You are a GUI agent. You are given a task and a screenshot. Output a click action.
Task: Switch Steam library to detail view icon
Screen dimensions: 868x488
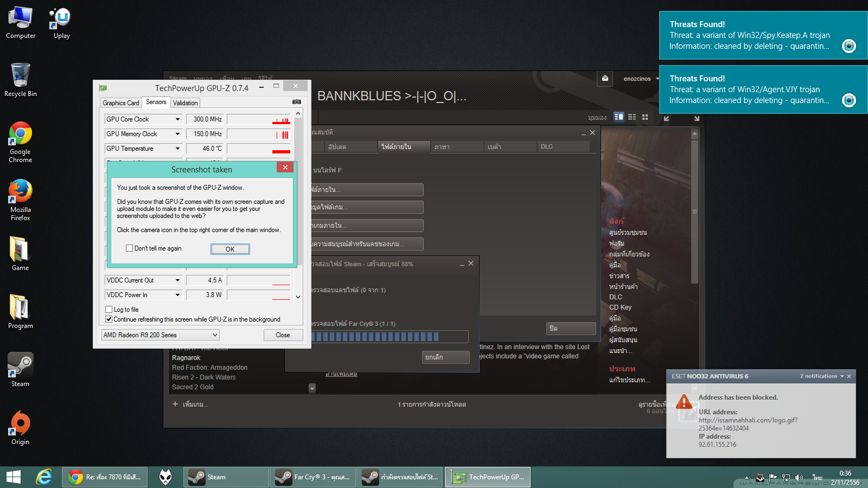[619, 117]
